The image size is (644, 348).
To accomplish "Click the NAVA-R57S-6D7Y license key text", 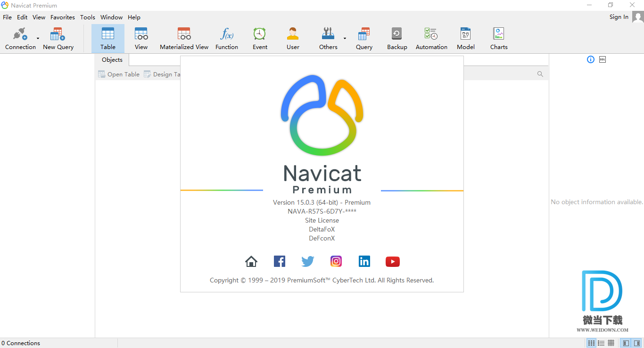I will (322, 211).
